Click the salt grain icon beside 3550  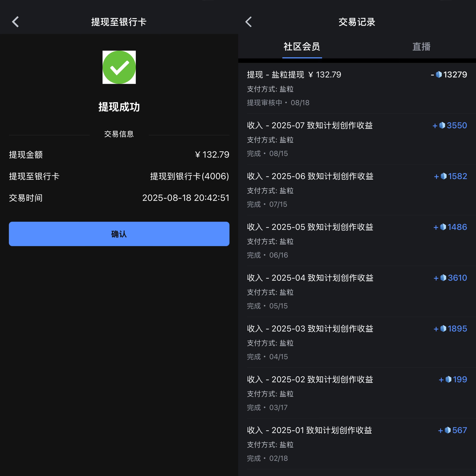pyautogui.click(x=442, y=125)
